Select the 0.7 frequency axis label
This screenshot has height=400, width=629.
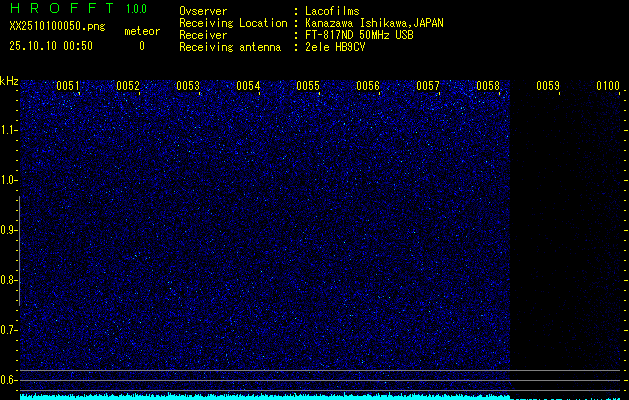pos(9,330)
